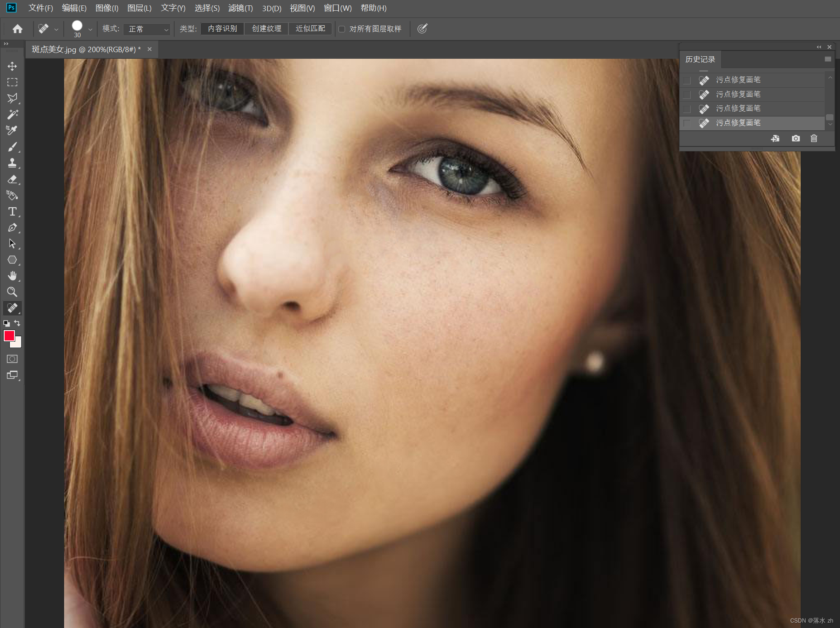The width and height of the screenshot is (840, 628).
Task: Open the tool preset picker arrow
Action: [56, 29]
